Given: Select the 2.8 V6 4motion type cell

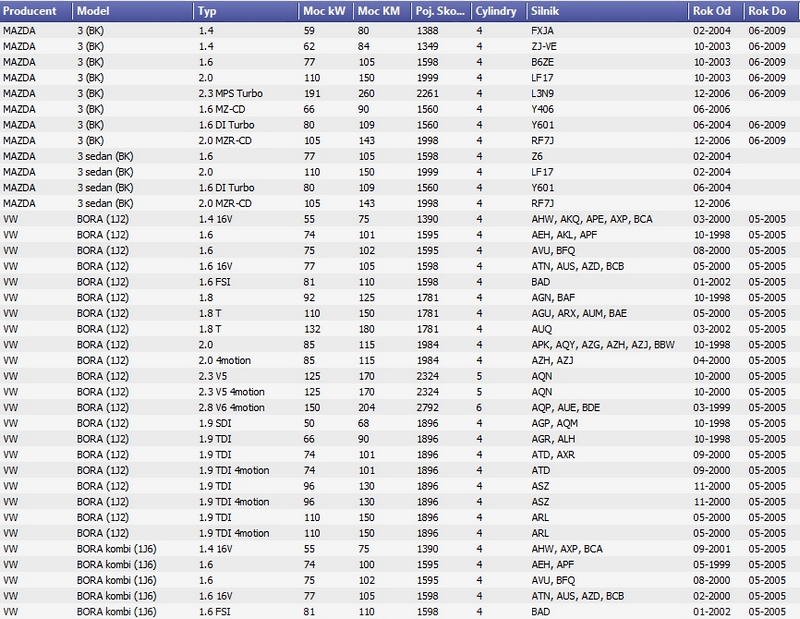Looking at the screenshot, I should (232, 408).
